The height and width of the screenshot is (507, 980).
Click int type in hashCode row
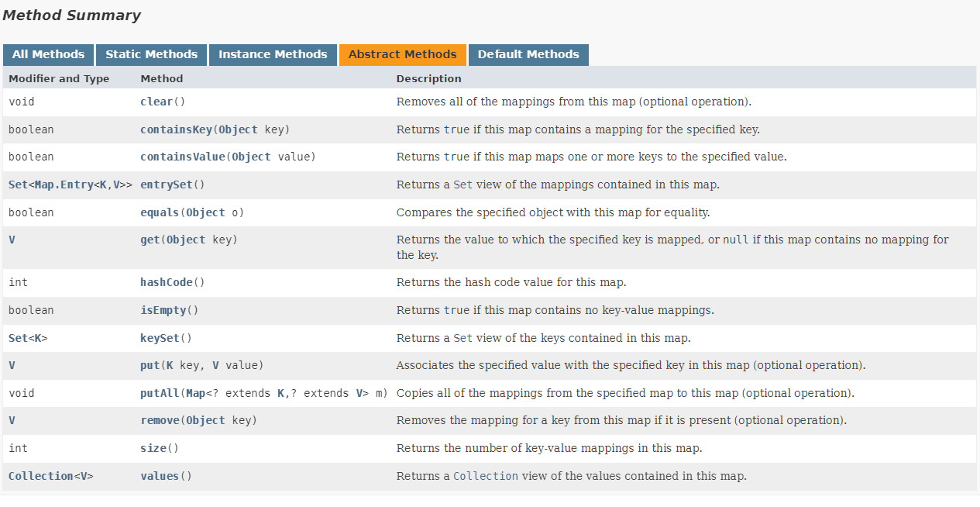18,282
